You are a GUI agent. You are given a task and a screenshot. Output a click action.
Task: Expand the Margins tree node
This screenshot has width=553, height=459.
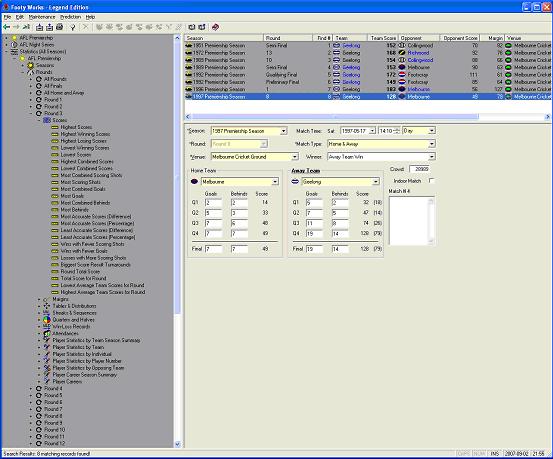pyautogui.click(x=39, y=299)
